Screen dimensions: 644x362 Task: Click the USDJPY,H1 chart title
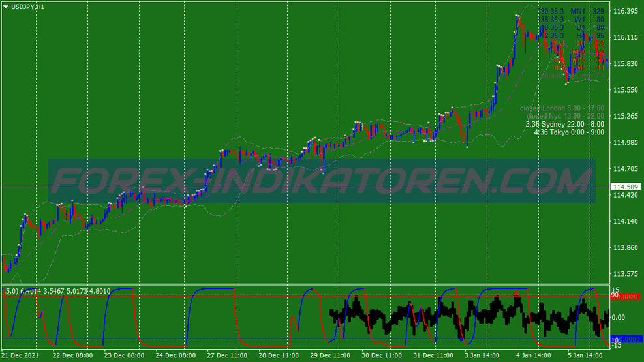click(x=27, y=7)
